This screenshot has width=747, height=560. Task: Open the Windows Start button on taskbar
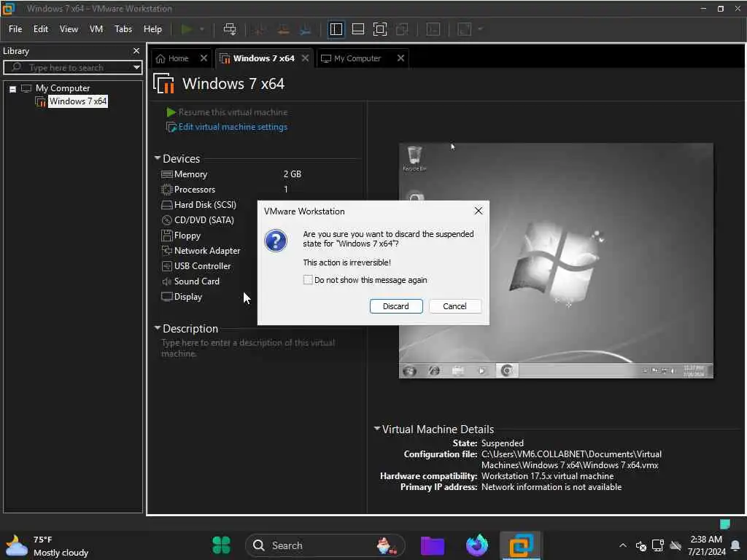click(222, 545)
